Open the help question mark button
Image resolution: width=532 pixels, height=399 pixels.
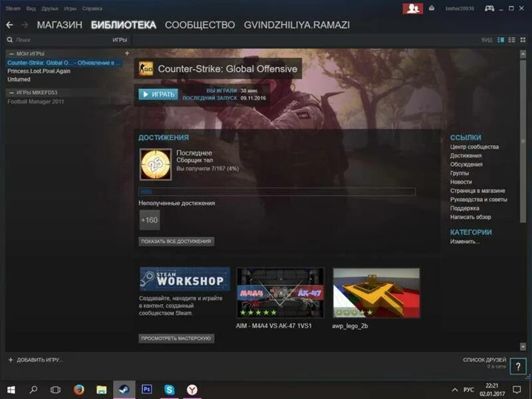click(518, 367)
